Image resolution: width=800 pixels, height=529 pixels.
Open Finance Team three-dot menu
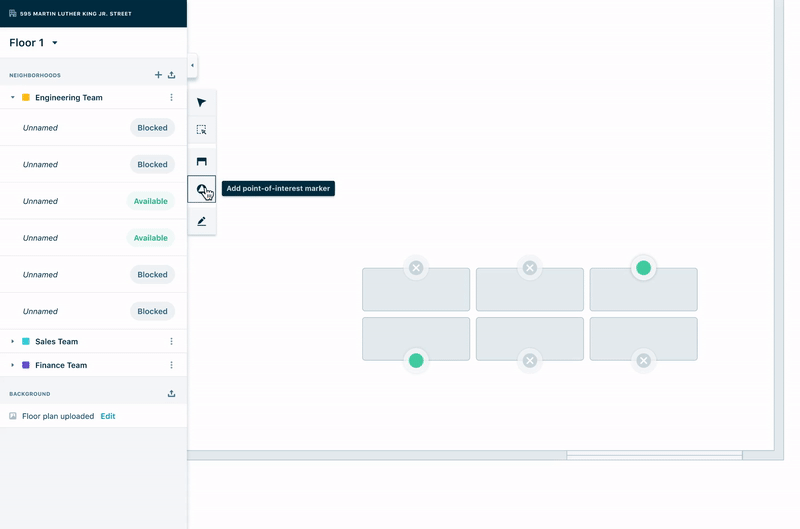171,365
